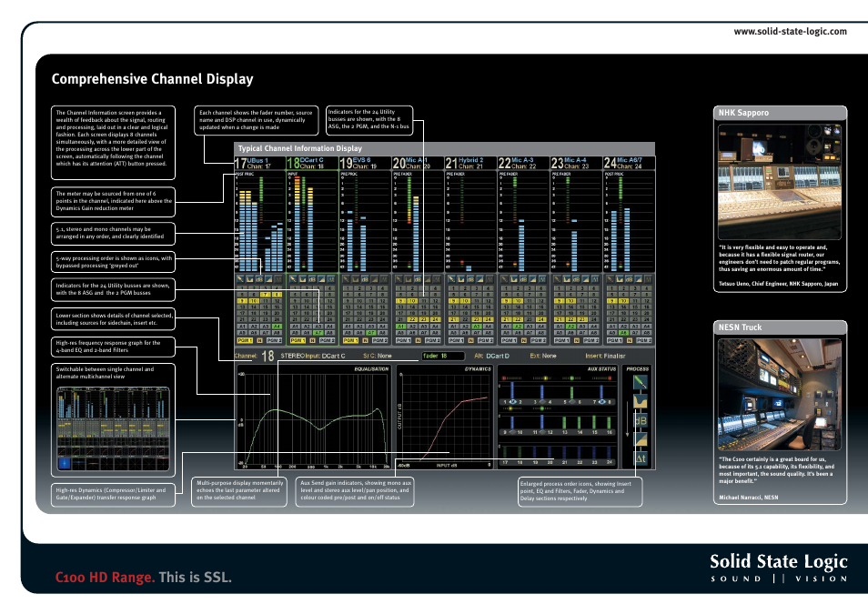The height and width of the screenshot is (614, 868).
Task: Select the EQ filter icon on channel 24
Action: coord(620,279)
